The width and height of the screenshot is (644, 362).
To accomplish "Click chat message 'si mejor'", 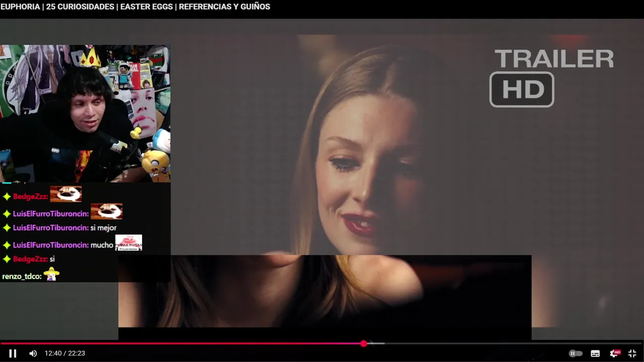I will click(103, 228).
